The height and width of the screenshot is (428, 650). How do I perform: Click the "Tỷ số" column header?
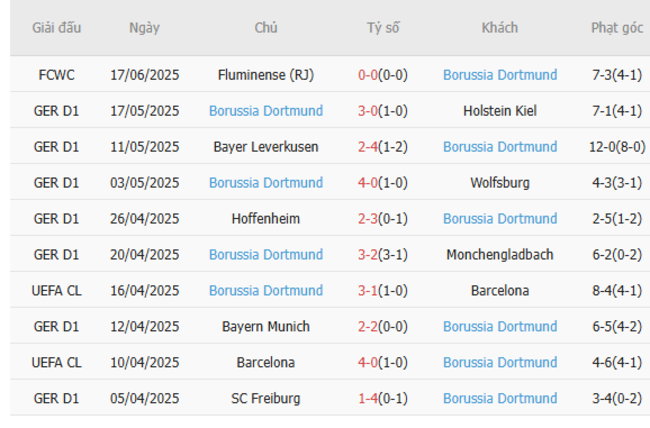[382, 28]
